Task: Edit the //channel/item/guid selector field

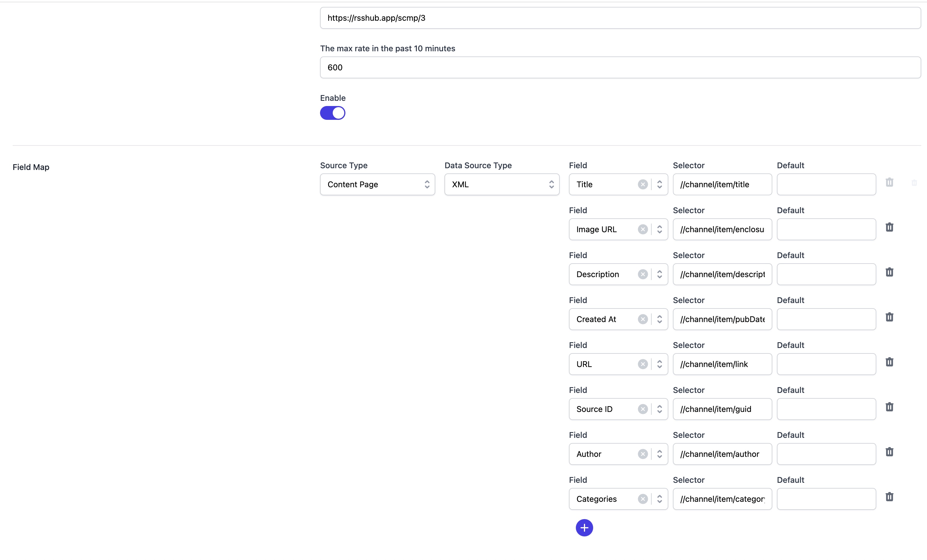Action: [722, 409]
